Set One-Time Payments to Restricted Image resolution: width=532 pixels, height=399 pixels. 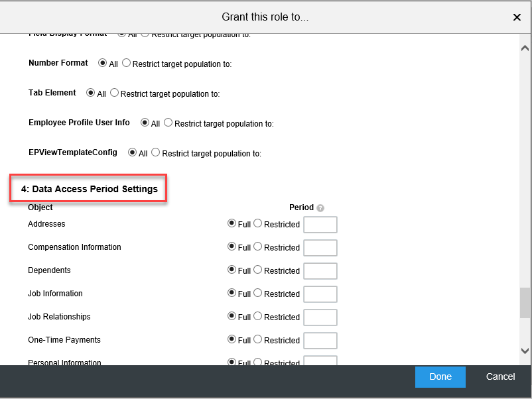tap(258, 339)
